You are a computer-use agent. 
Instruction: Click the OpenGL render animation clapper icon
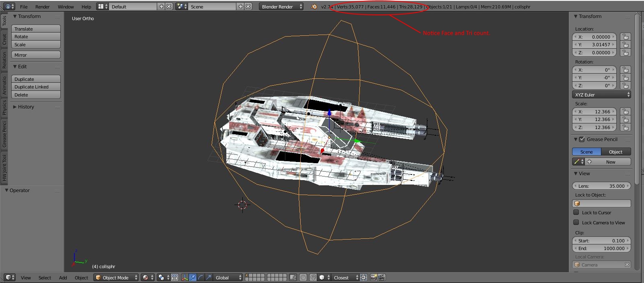pyautogui.click(x=381, y=277)
